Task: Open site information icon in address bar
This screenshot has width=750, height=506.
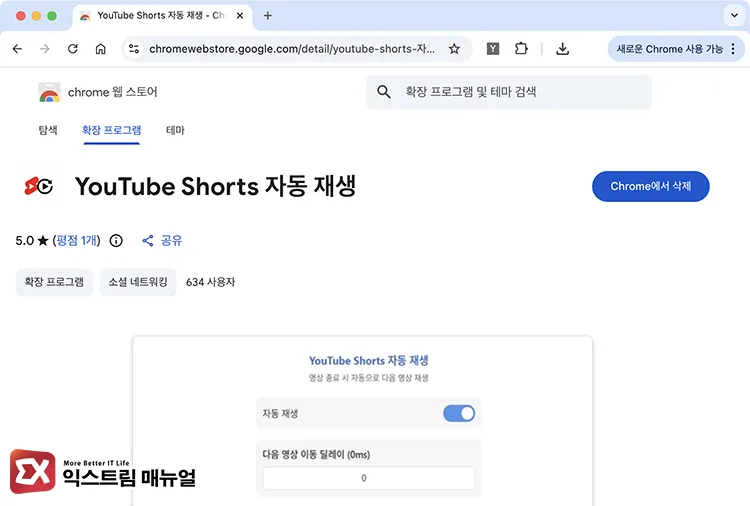Action: click(x=134, y=49)
